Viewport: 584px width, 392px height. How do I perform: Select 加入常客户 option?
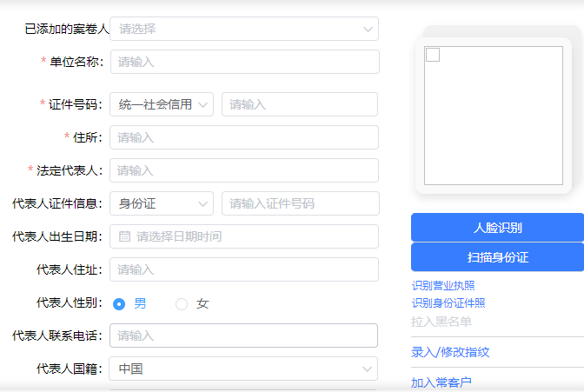[x=441, y=382]
